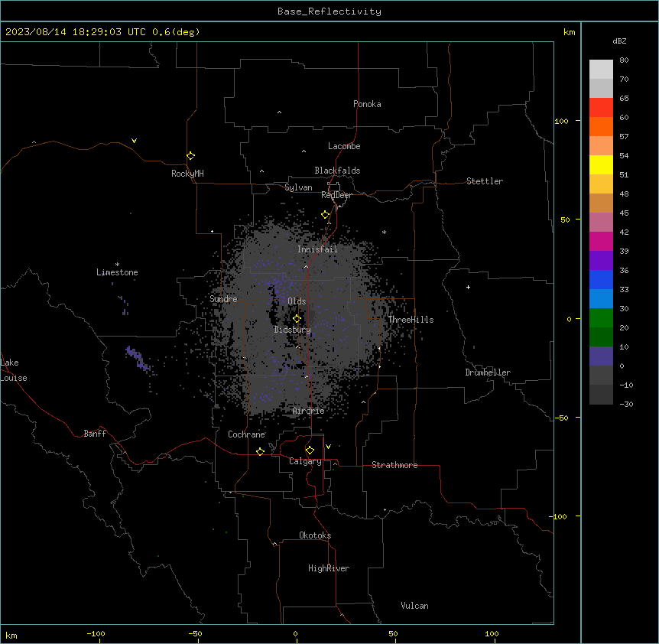Screen dimensions: 659x644
Task: Click the Blackfalds city label
Action: [x=337, y=171]
